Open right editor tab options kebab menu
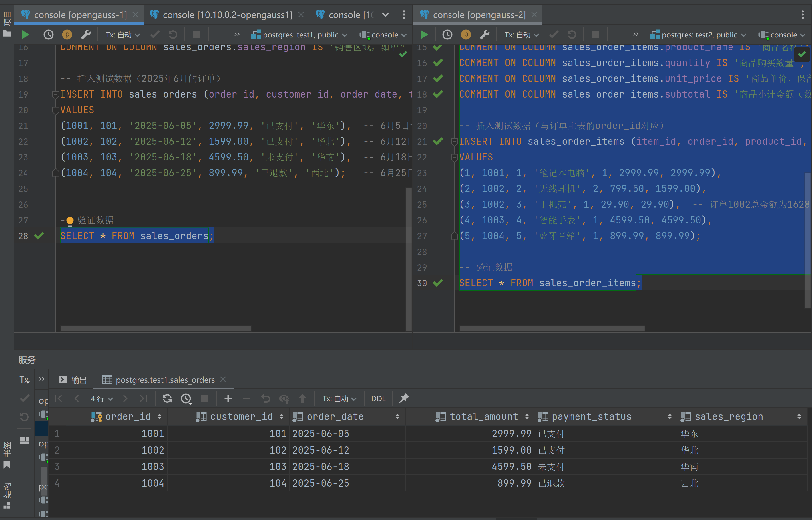This screenshot has height=520, width=812. pyautogui.click(x=803, y=15)
